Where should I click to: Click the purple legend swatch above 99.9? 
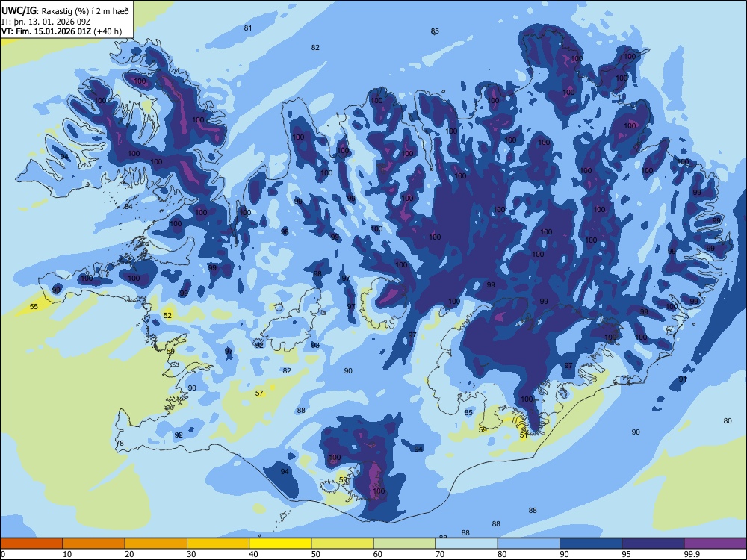[x=715, y=544]
